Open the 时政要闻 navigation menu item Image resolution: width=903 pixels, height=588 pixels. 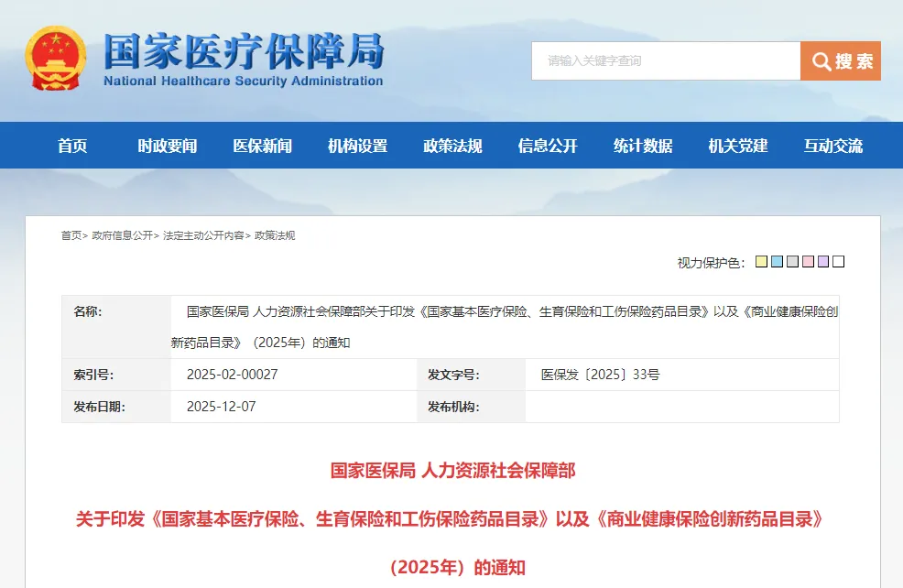point(168,146)
